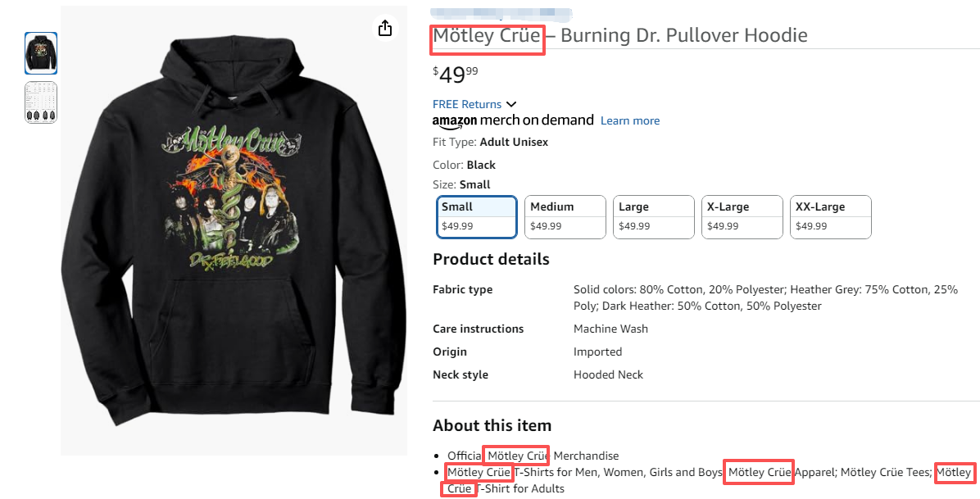The height and width of the screenshot is (499, 980).
Task: Select the black hoodie thumbnail
Action: coord(41,53)
